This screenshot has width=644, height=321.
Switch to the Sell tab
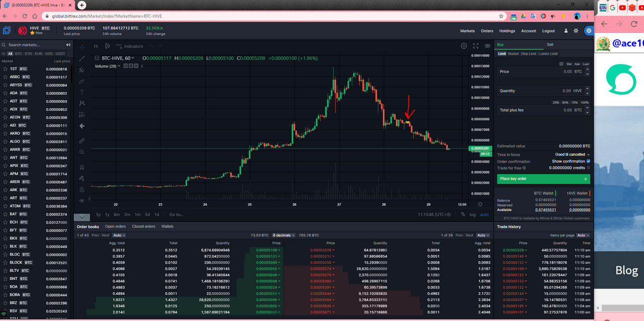[x=550, y=45]
